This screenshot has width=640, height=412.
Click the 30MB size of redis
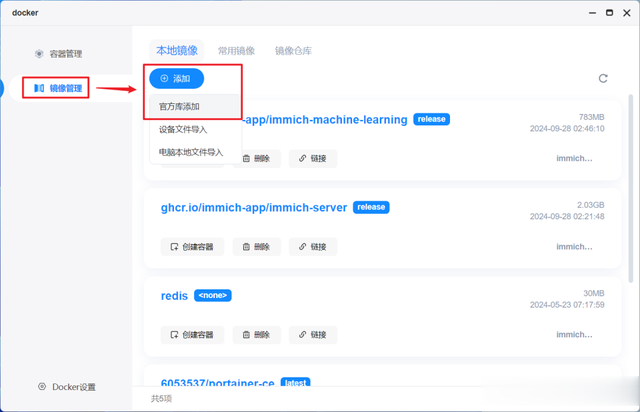tap(593, 293)
